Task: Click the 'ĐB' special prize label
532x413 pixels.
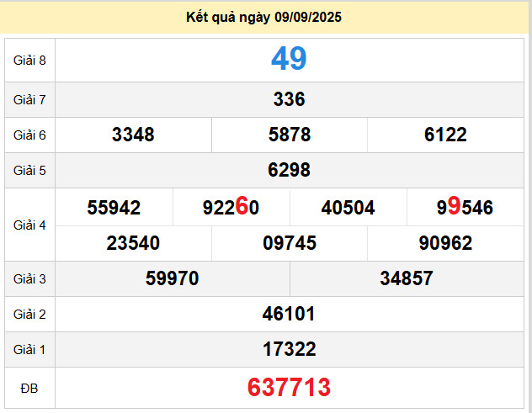Action: 29,389
